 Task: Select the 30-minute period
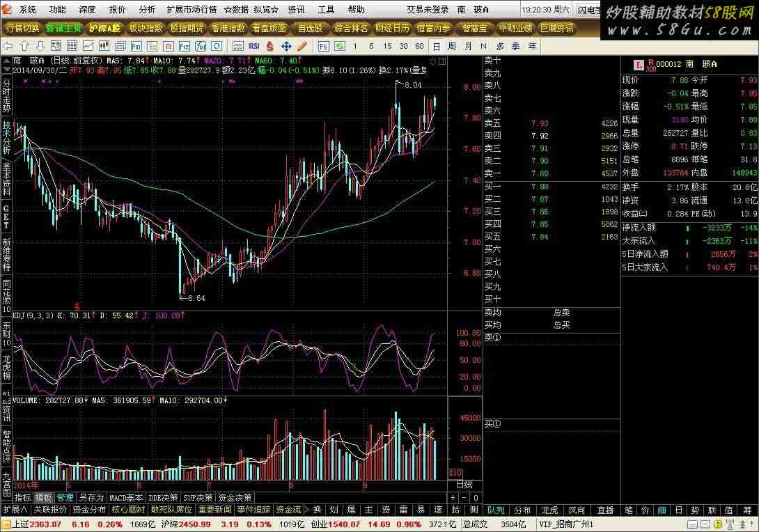click(403, 47)
